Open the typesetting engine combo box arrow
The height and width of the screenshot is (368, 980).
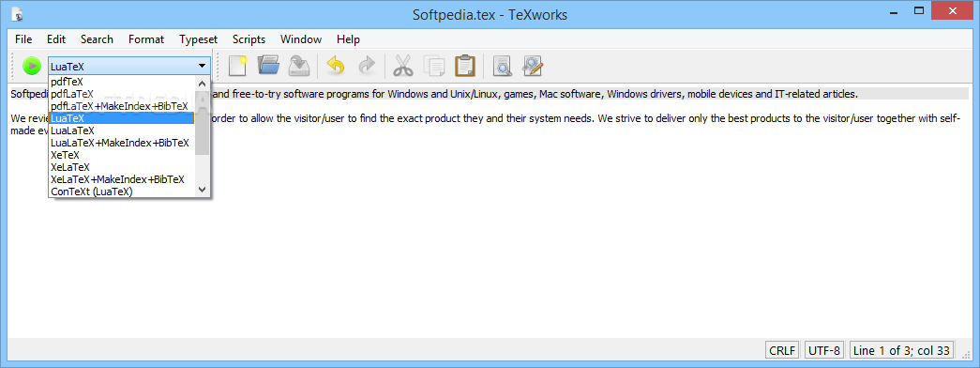pyautogui.click(x=202, y=66)
